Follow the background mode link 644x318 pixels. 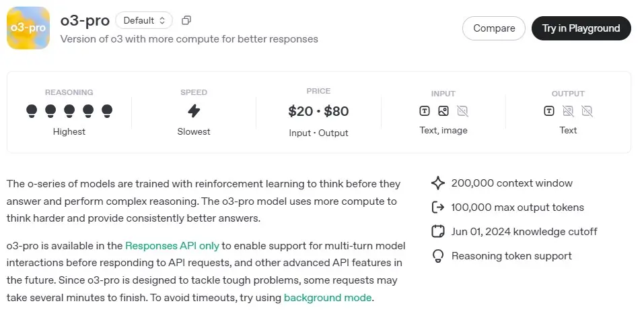click(x=328, y=297)
